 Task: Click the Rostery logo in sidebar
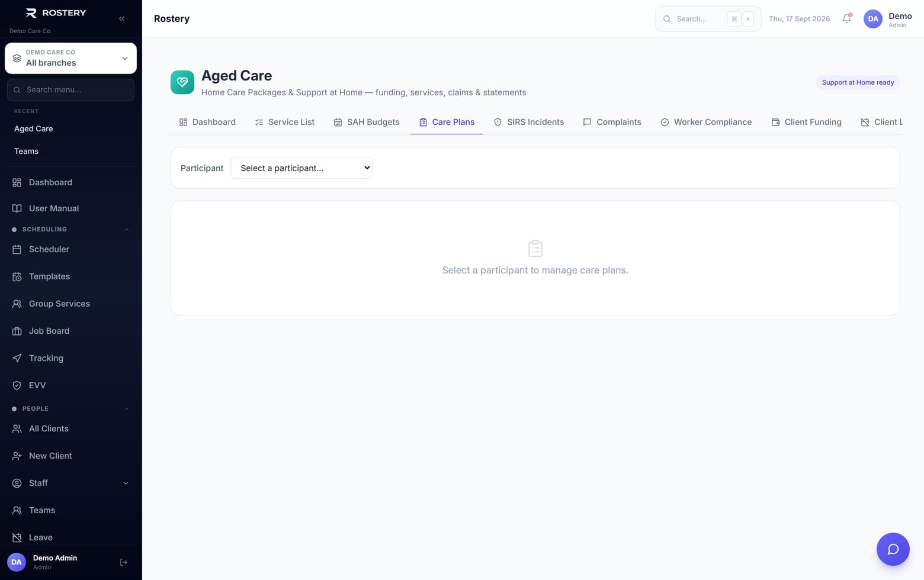pyautogui.click(x=56, y=13)
